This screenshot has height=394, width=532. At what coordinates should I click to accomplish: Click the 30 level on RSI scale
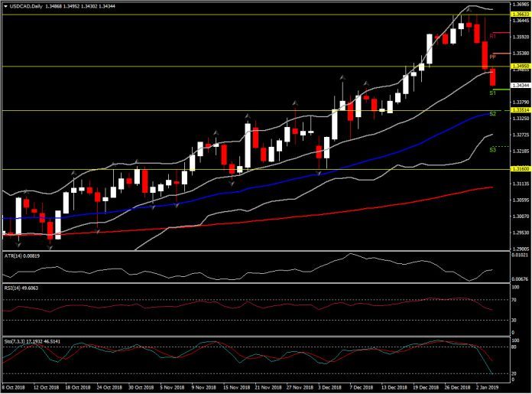[514, 321]
